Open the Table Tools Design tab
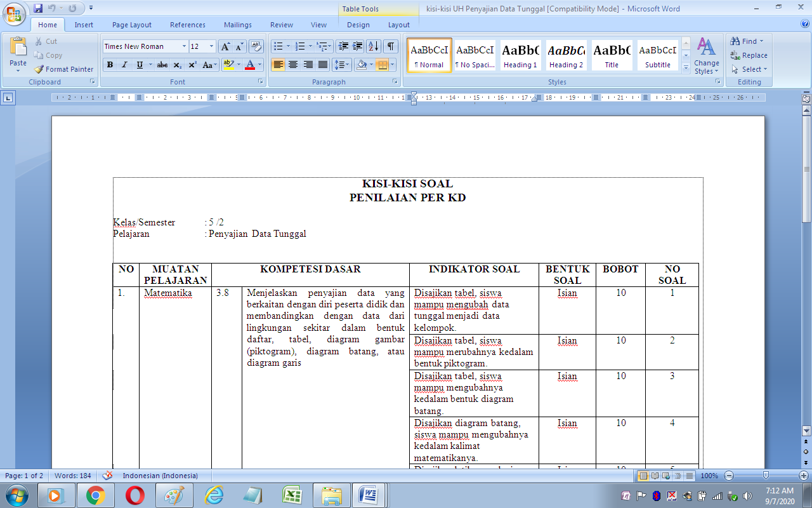The width and height of the screenshot is (812, 508). click(x=358, y=25)
